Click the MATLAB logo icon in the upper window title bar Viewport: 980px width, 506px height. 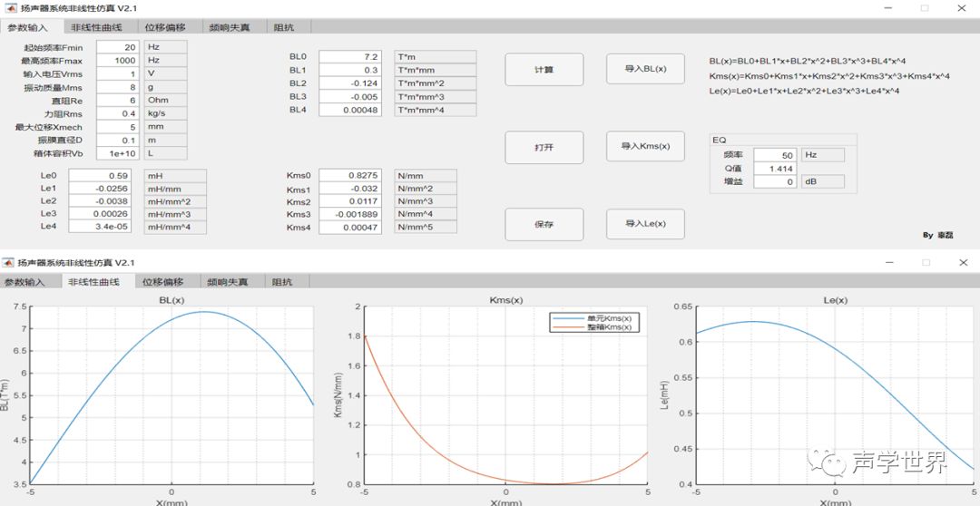(10, 8)
